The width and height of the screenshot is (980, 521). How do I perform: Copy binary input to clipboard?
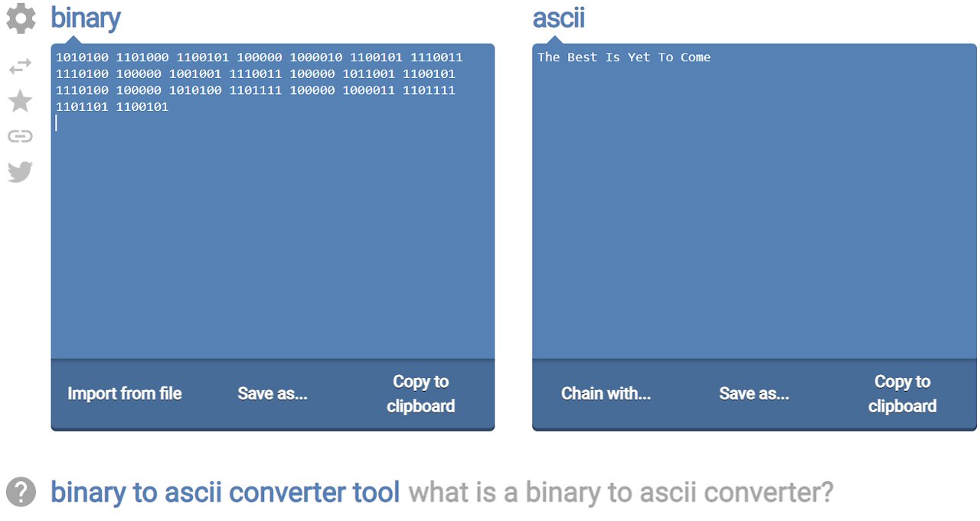(420, 393)
